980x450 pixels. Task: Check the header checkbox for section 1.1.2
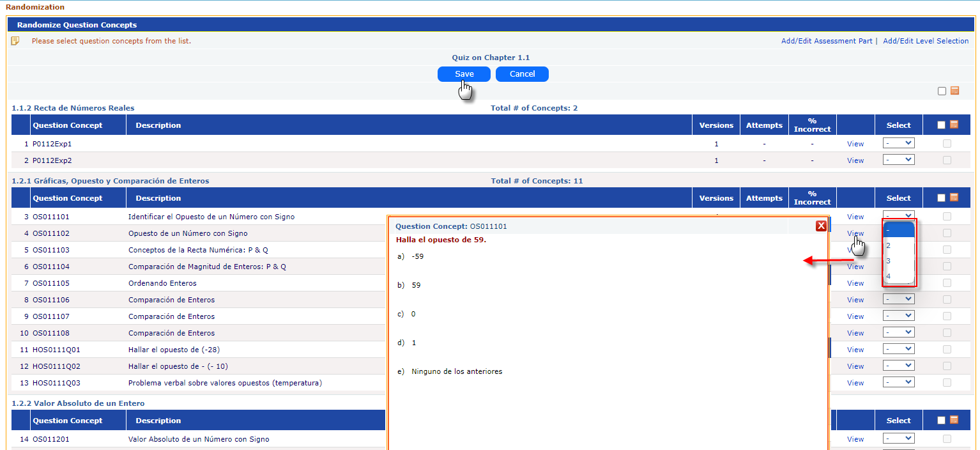coord(941,125)
